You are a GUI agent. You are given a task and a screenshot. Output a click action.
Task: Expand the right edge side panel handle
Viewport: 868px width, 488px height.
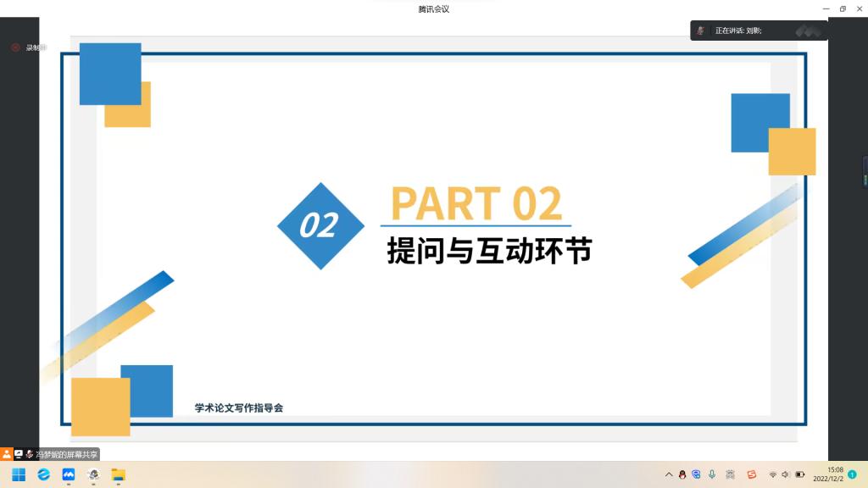(x=865, y=173)
